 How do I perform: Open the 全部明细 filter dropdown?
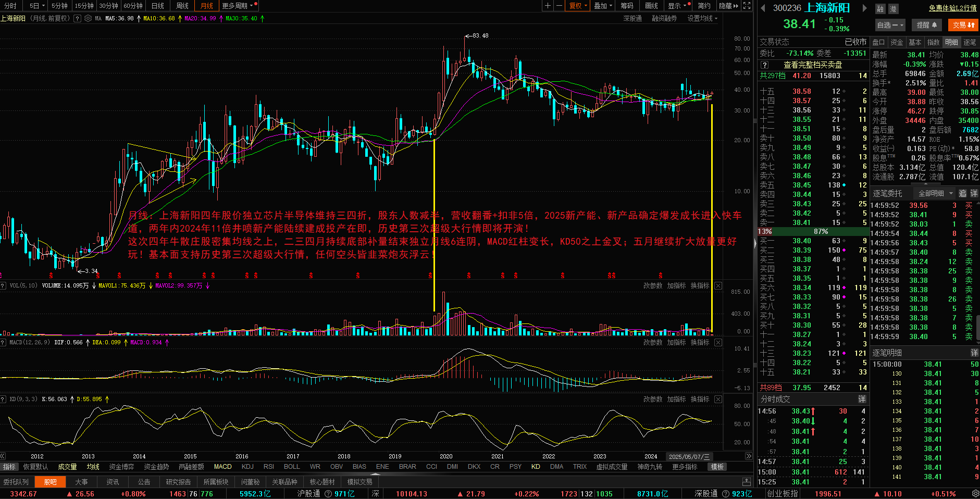935,193
